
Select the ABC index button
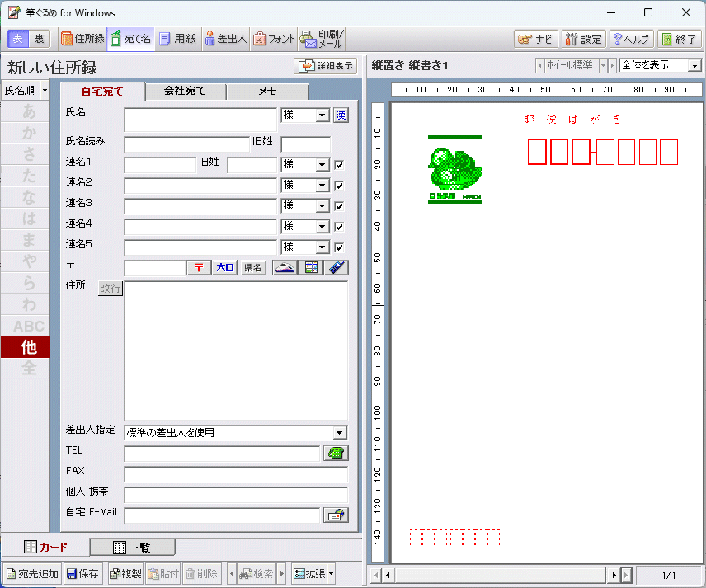(x=26, y=326)
